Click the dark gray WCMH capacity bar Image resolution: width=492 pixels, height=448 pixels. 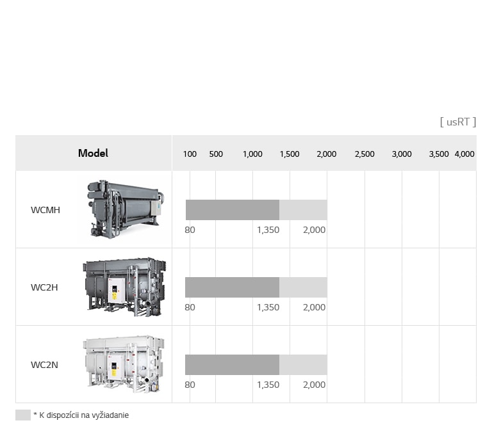[x=232, y=210]
